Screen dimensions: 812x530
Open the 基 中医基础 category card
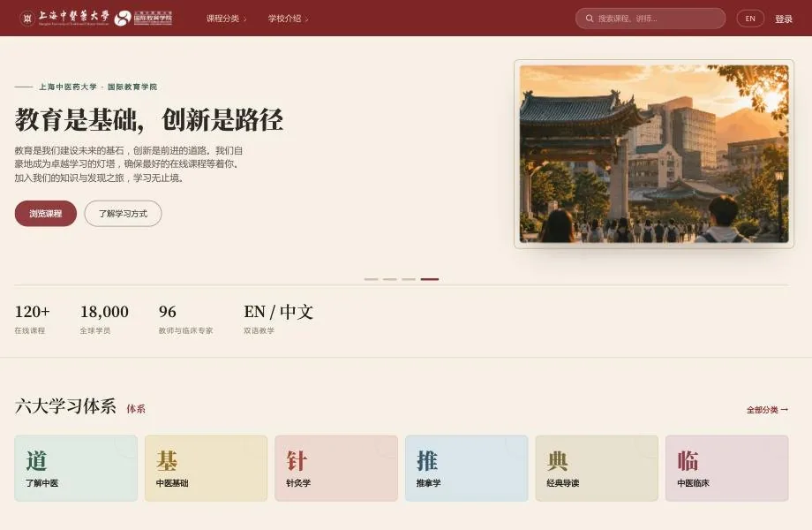[x=207, y=468]
